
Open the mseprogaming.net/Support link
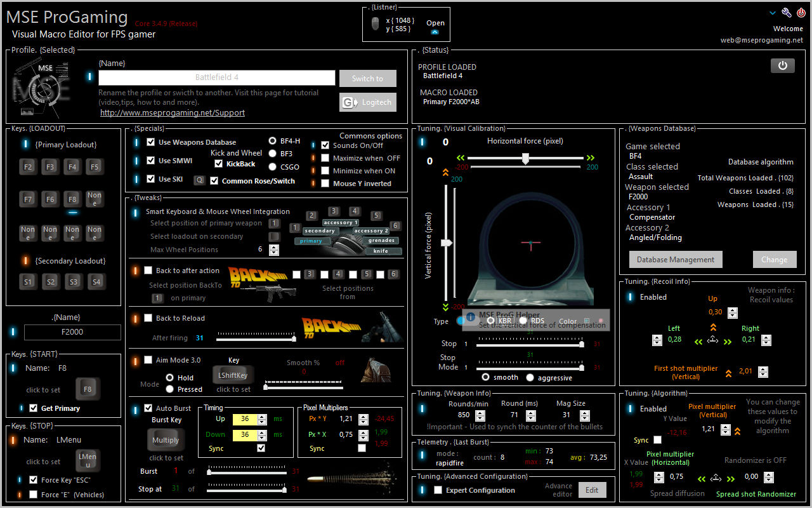click(173, 113)
